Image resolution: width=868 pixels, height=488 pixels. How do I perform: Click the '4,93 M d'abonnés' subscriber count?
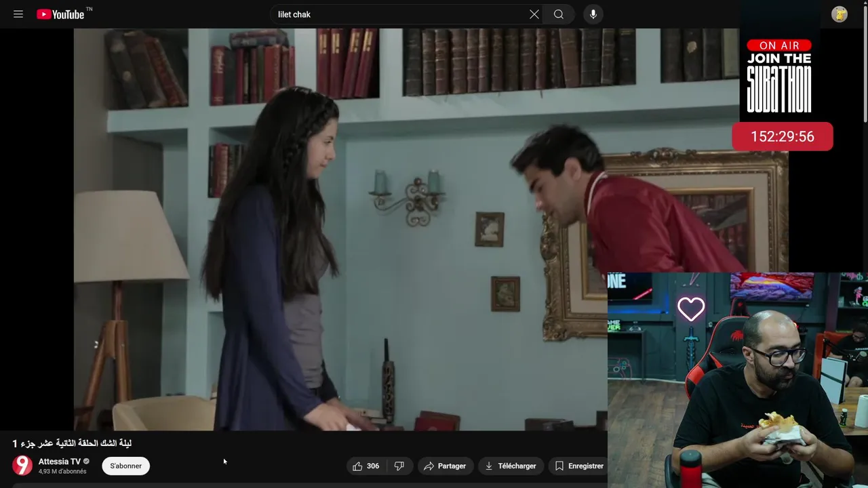tap(62, 472)
